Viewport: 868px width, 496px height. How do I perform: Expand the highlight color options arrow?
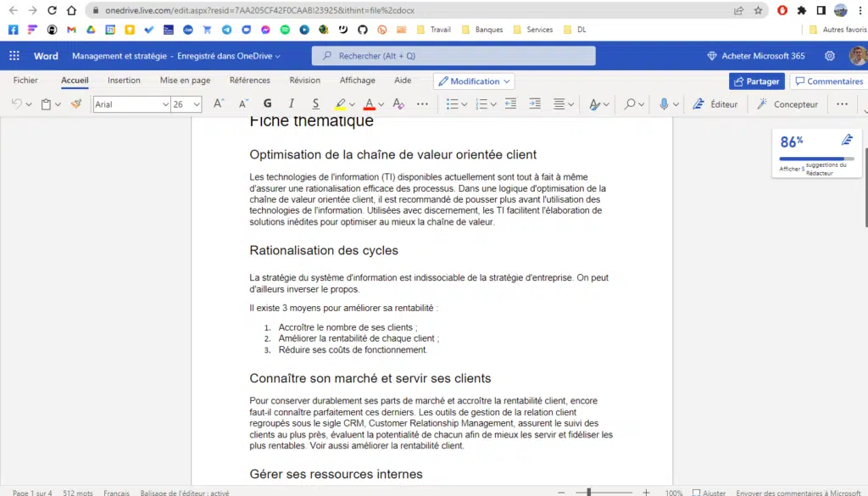click(x=352, y=104)
